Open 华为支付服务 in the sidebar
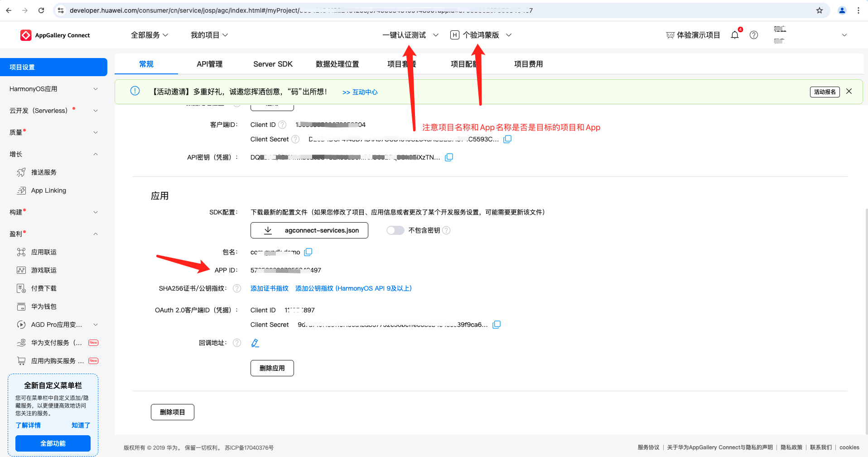The image size is (868, 457). tap(57, 343)
